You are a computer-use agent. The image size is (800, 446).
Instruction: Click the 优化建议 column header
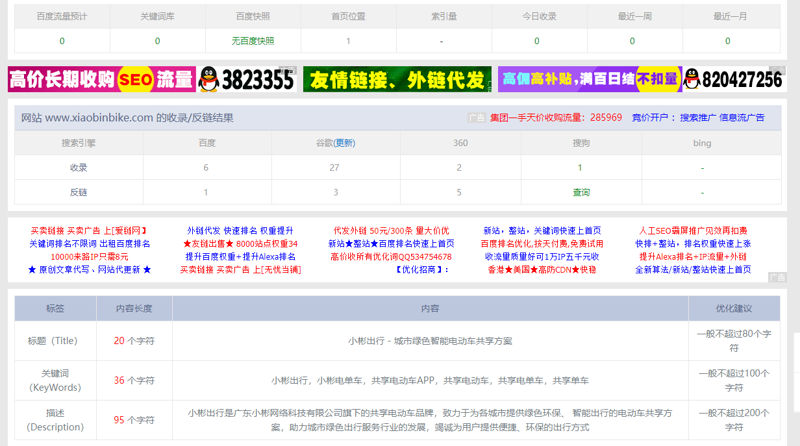click(x=734, y=308)
